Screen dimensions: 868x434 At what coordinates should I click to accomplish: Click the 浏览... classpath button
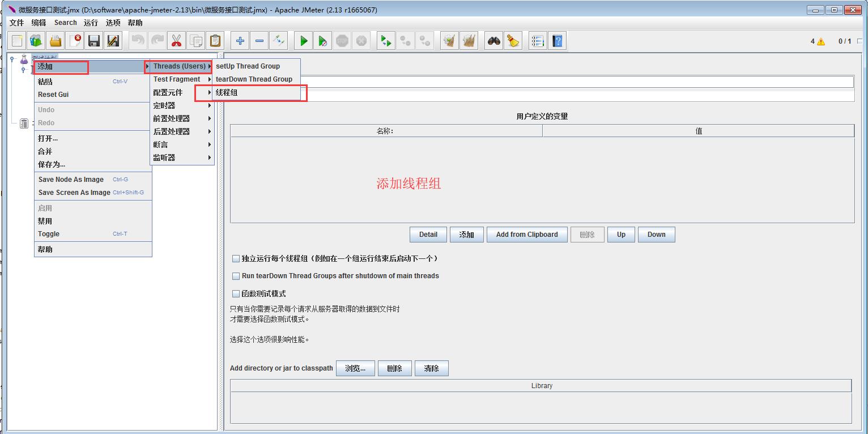[x=355, y=368]
